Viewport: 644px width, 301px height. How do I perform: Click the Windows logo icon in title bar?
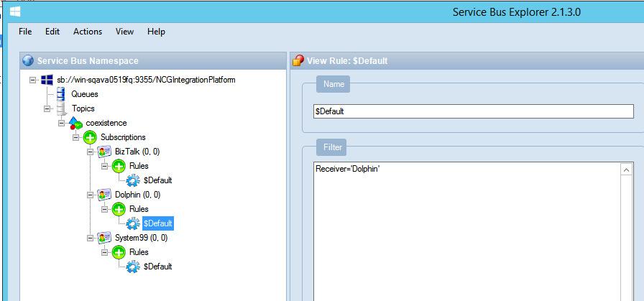(15, 12)
